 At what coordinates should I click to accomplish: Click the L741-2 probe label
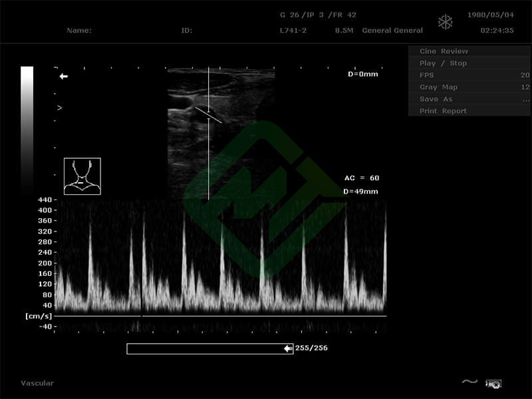(x=293, y=31)
